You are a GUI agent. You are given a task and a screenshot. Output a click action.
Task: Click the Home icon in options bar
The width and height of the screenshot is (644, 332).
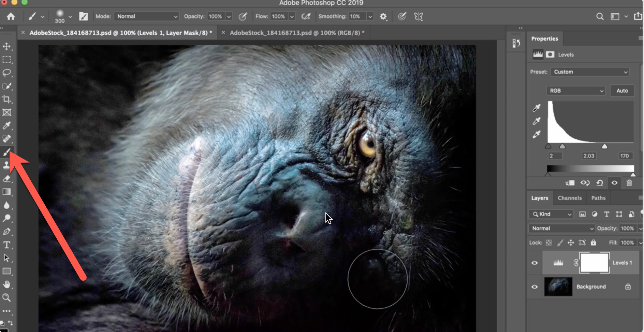tap(11, 16)
